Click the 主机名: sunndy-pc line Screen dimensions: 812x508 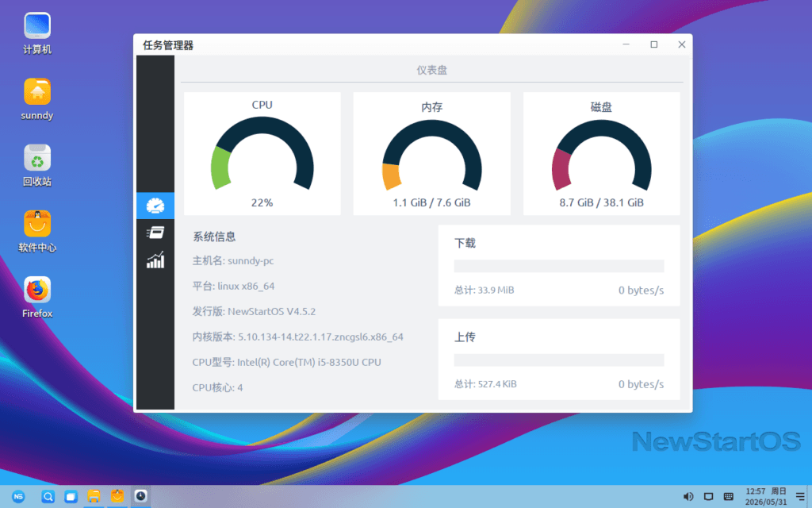click(x=233, y=260)
